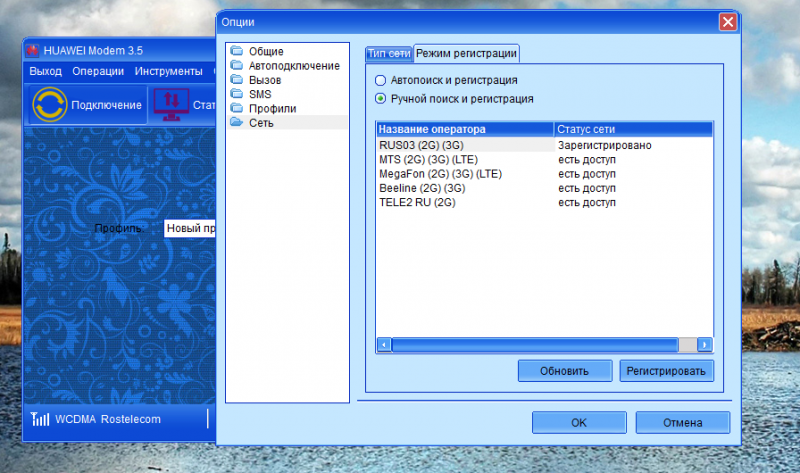Open the Инструменты menu
This screenshot has width=800, height=473.
[x=168, y=71]
